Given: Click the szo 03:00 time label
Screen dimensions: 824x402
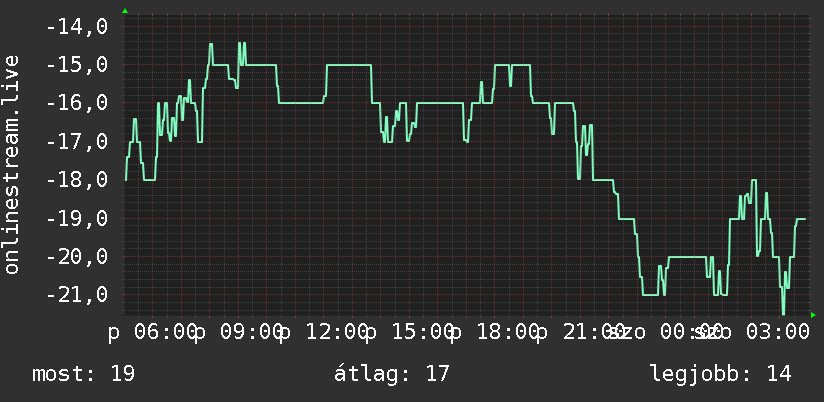Looking at the screenshot, I should tap(752, 333).
